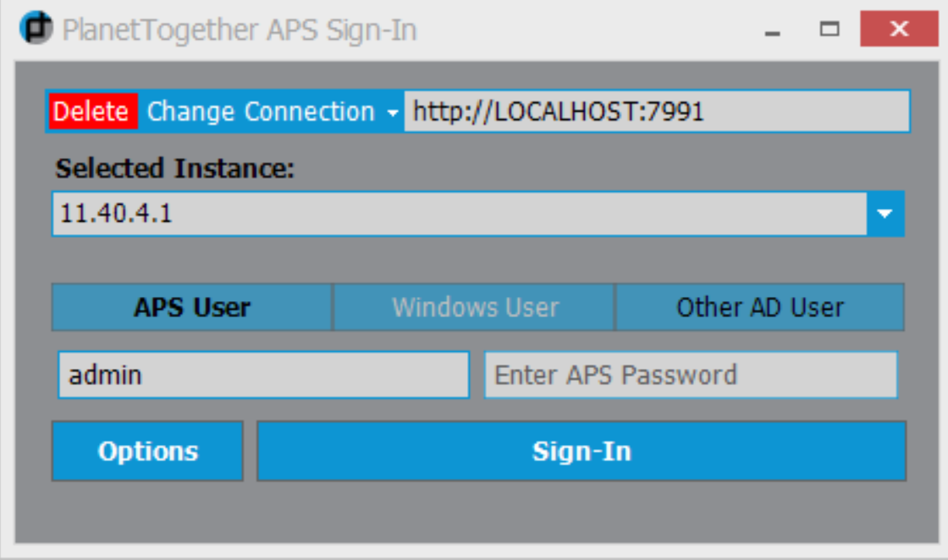Switch to the APS User tab
The width and height of the screenshot is (948, 560).
191,307
